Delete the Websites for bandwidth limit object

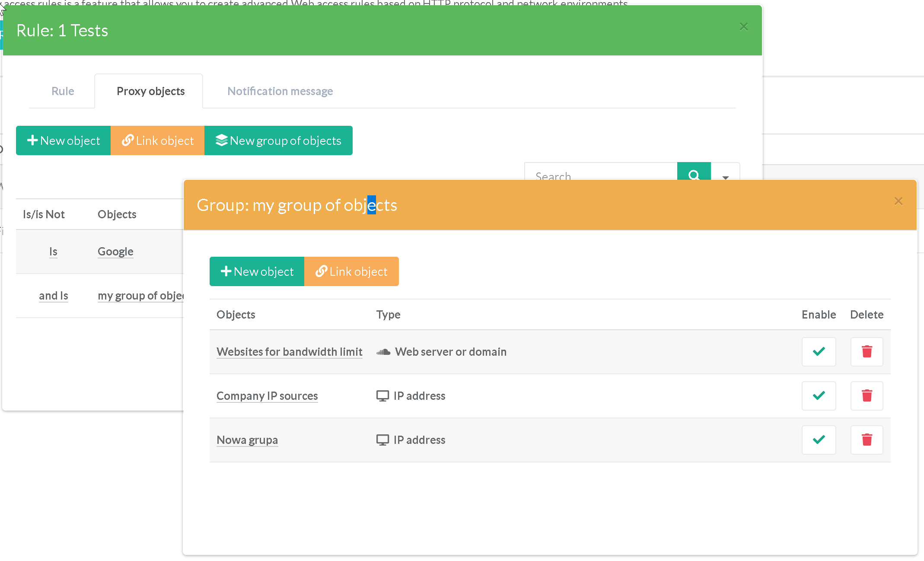(x=867, y=351)
